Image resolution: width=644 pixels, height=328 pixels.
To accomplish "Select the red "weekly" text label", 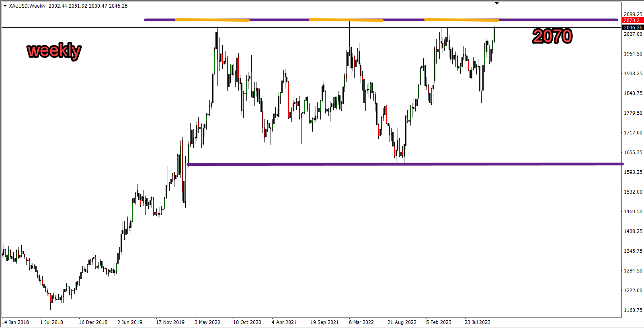I will click(x=54, y=51).
